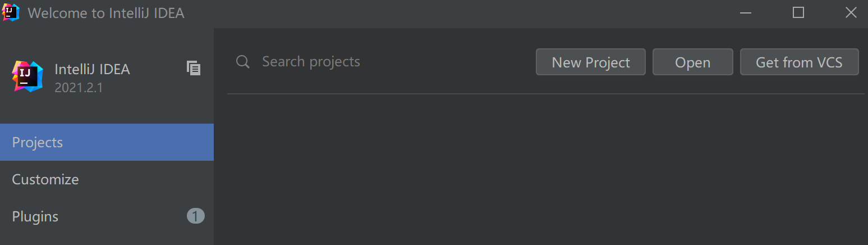The height and width of the screenshot is (245, 868).
Task: Click the IntelliJ icon in the title bar
Action: pos(11,12)
